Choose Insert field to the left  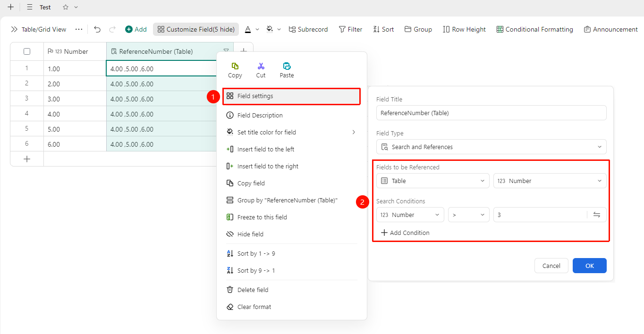(x=291, y=149)
